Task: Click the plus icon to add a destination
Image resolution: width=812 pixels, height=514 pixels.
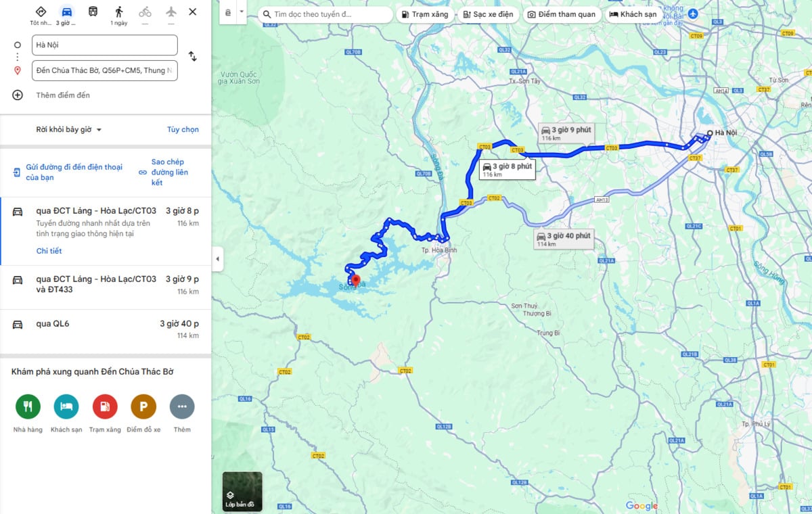Action: [x=18, y=95]
